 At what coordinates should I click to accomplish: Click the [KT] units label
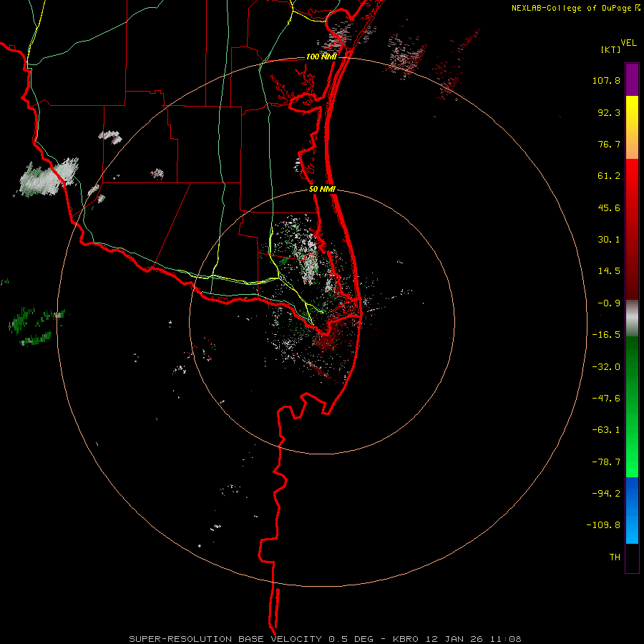pyautogui.click(x=611, y=49)
